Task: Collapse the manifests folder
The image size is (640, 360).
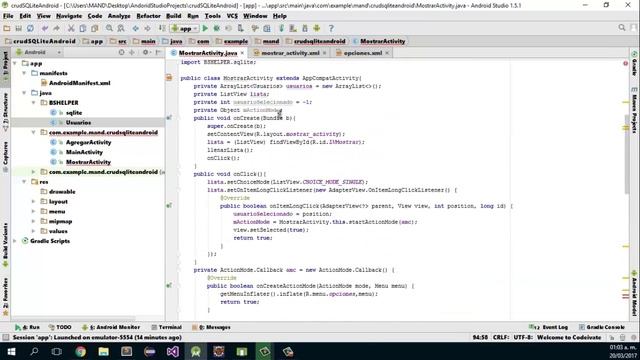Action: pos(24,73)
